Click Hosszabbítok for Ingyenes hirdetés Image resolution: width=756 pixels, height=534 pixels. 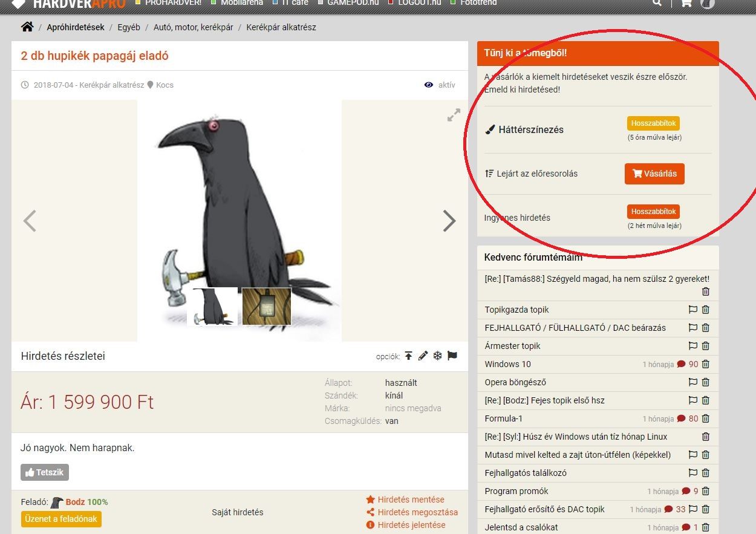[653, 212]
